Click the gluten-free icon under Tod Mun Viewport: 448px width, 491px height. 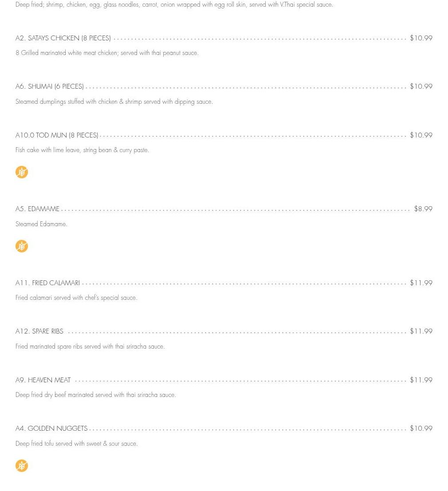tap(22, 172)
